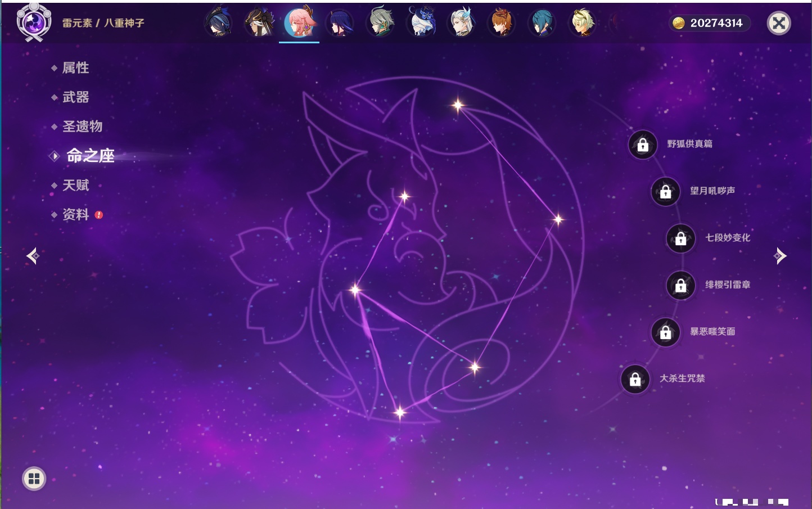Click the lock icon for 绯樱引雷章
The width and height of the screenshot is (812, 509).
point(681,286)
